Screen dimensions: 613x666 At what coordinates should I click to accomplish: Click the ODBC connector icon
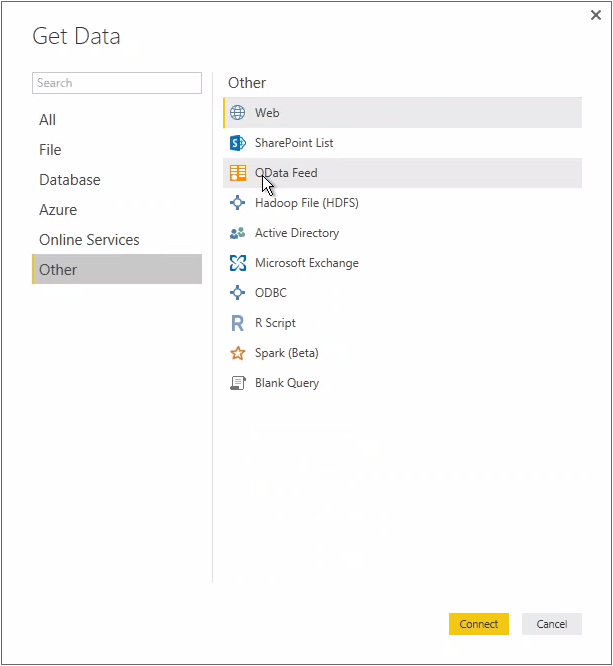coord(237,293)
